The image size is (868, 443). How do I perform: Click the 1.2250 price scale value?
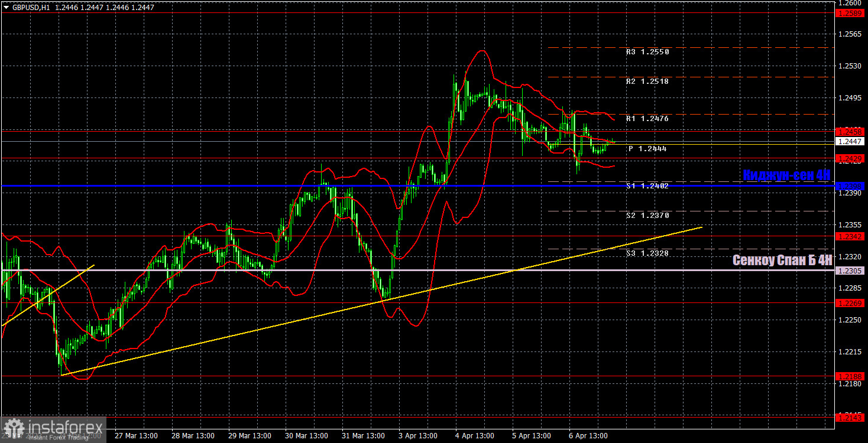coord(850,320)
